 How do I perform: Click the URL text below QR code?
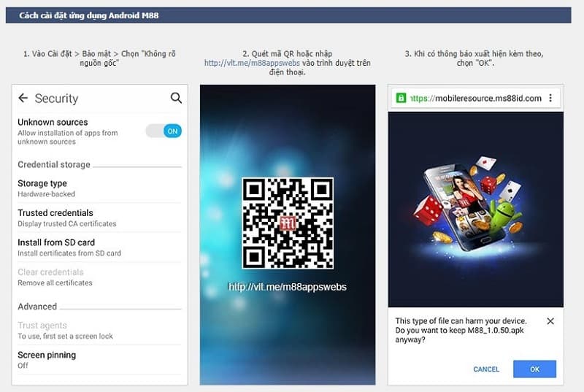pos(288,287)
